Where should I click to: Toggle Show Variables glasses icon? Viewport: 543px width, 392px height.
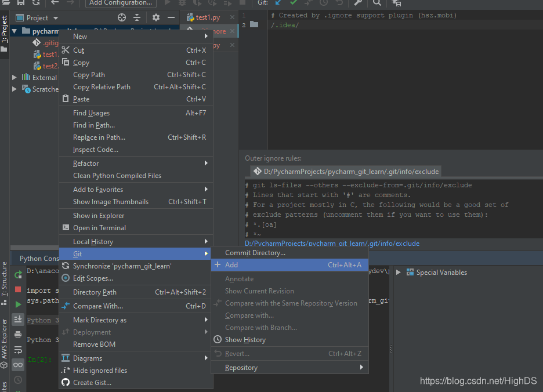(18, 365)
